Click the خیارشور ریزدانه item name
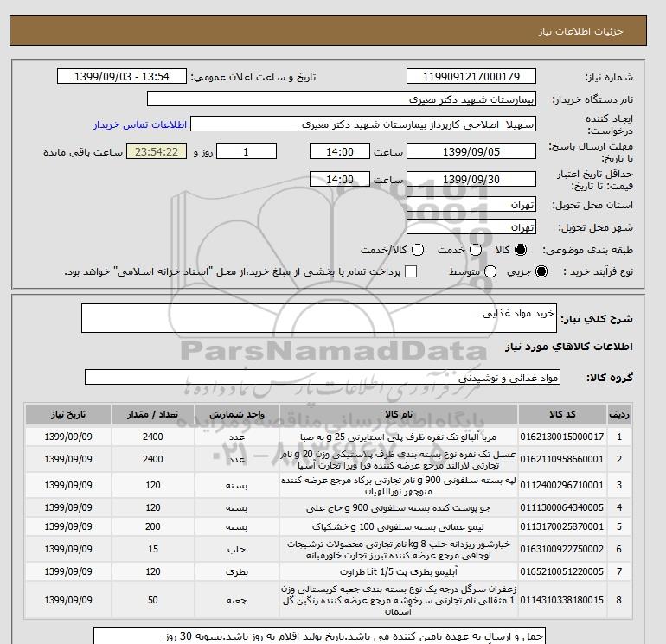The height and width of the screenshot is (644, 666). click(399, 550)
